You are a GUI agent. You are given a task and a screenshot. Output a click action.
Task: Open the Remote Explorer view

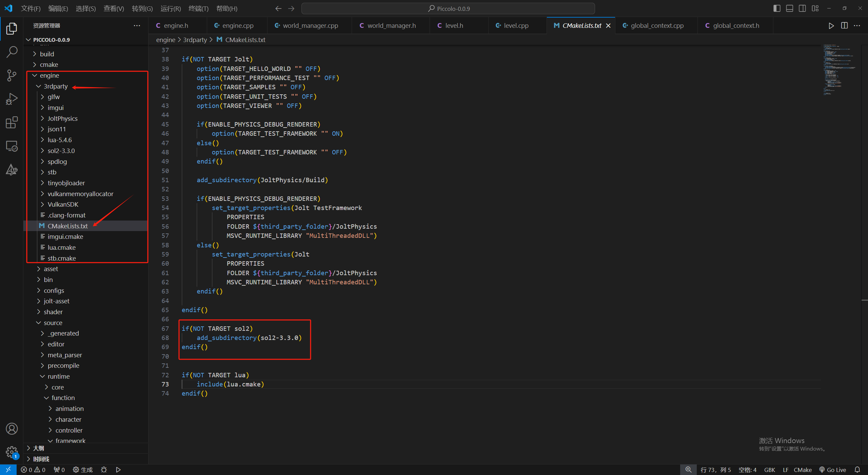12,146
